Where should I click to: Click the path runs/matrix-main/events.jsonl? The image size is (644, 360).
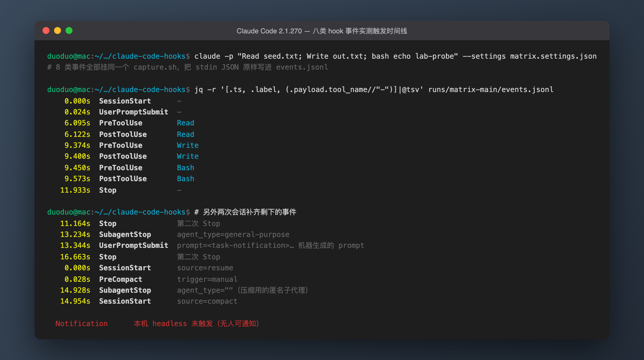pyautogui.click(x=491, y=89)
